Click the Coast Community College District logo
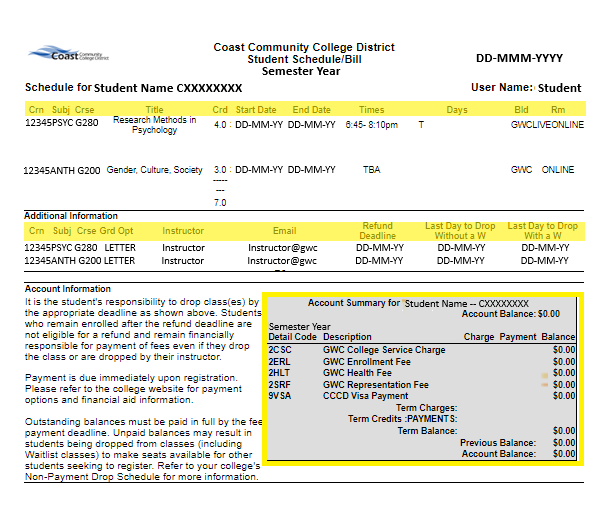Viewport: 610px width, 514px height. (x=68, y=54)
